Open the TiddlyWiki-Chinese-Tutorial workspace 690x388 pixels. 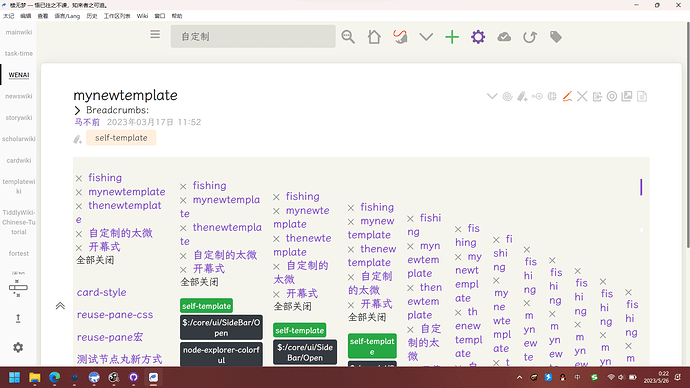(18, 222)
